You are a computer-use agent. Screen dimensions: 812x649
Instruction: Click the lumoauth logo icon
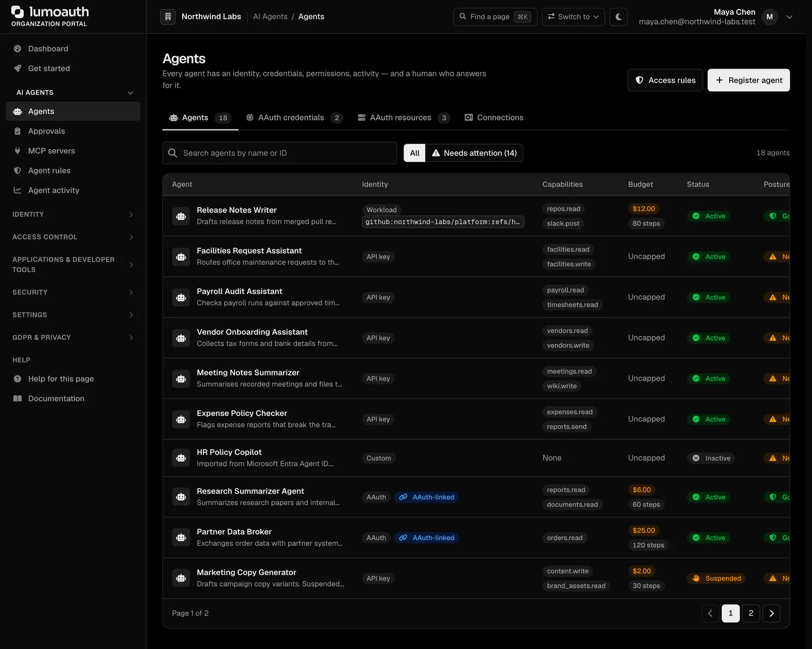(18, 12)
